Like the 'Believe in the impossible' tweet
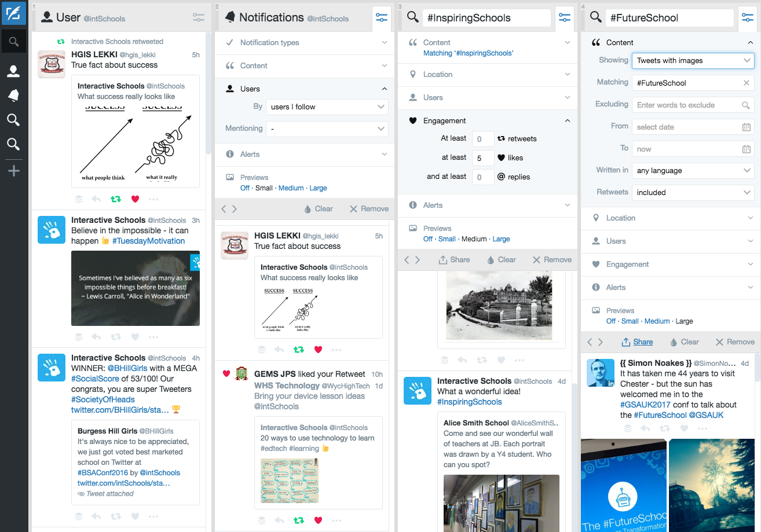The image size is (761, 532). (x=135, y=337)
